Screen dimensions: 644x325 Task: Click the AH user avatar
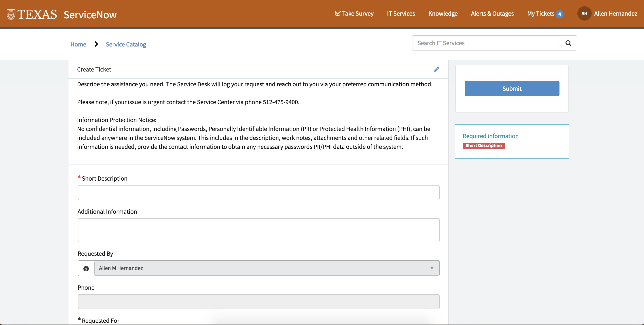pyautogui.click(x=584, y=13)
